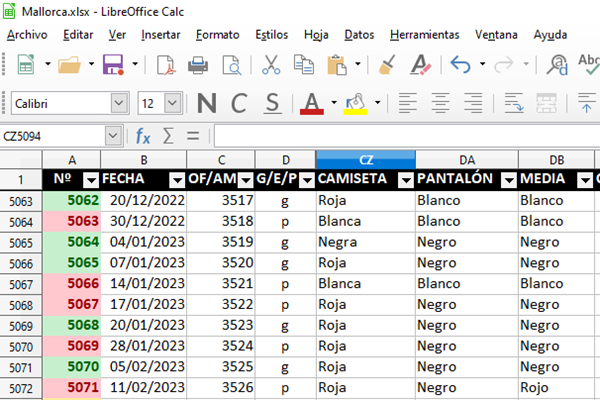Open the Formato menu
Viewport: 600px width, 400px height.
coord(217,34)
